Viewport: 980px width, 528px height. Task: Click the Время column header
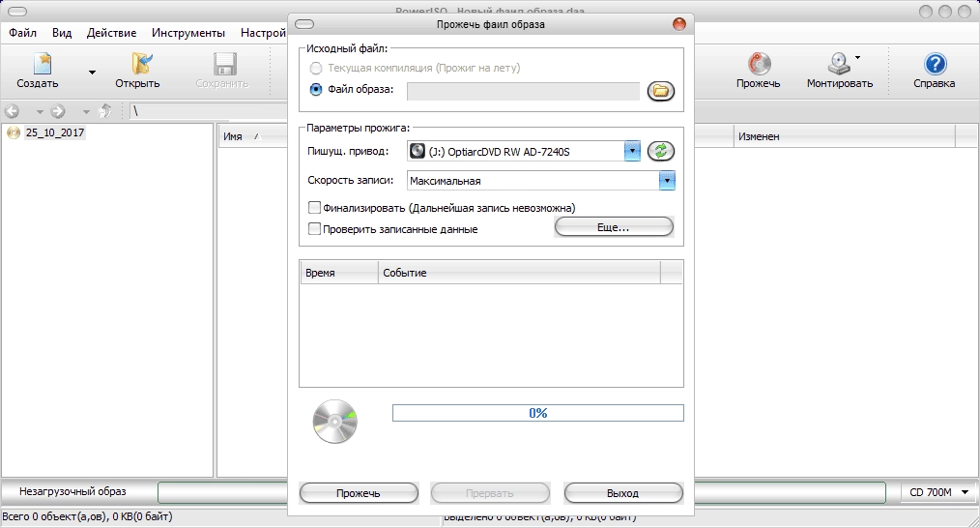339,273
